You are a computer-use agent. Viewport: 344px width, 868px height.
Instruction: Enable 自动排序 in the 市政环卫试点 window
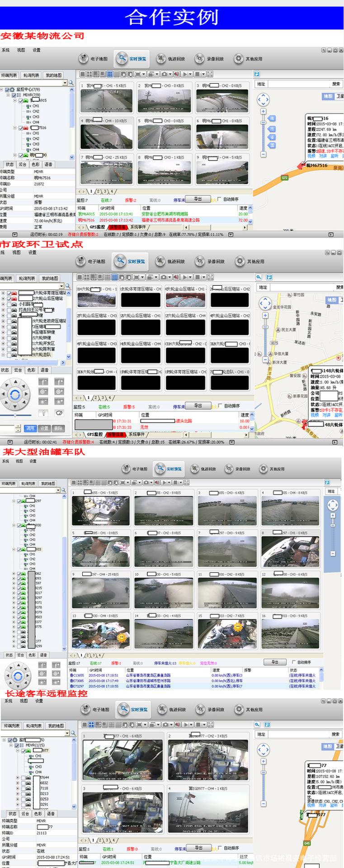[220, 406]
